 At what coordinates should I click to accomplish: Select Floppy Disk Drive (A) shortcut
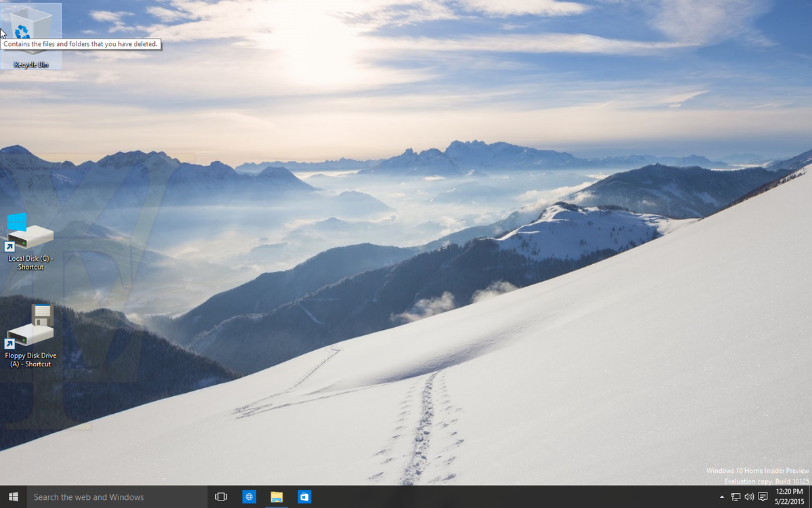click(30, 337)
